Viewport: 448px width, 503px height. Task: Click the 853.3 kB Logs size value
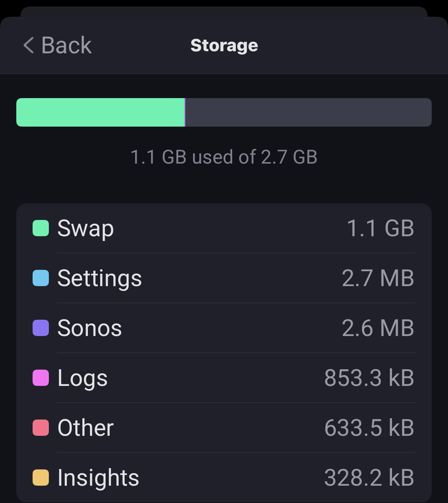(369, 378)
